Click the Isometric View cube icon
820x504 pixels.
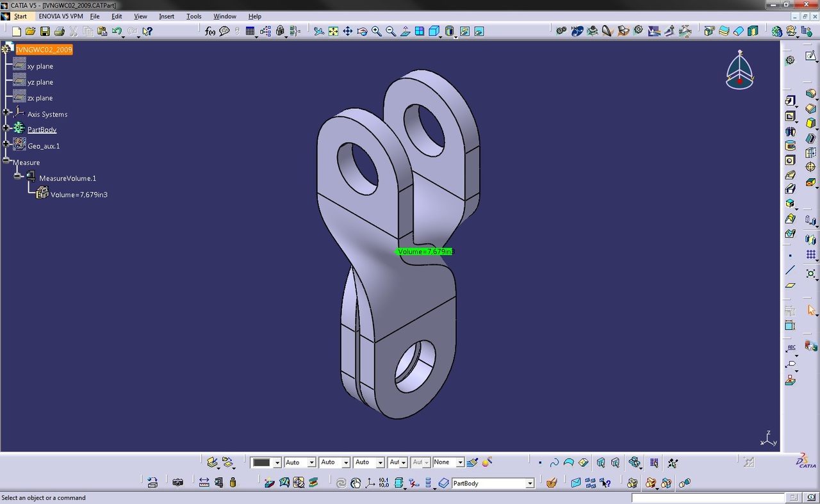[434, 31]
